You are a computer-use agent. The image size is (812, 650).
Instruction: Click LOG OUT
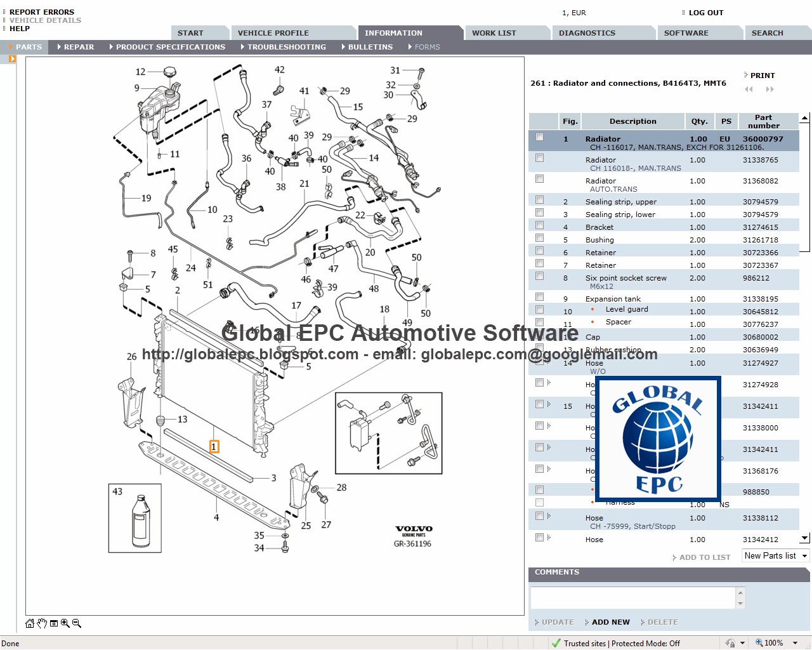click(706, 13)
